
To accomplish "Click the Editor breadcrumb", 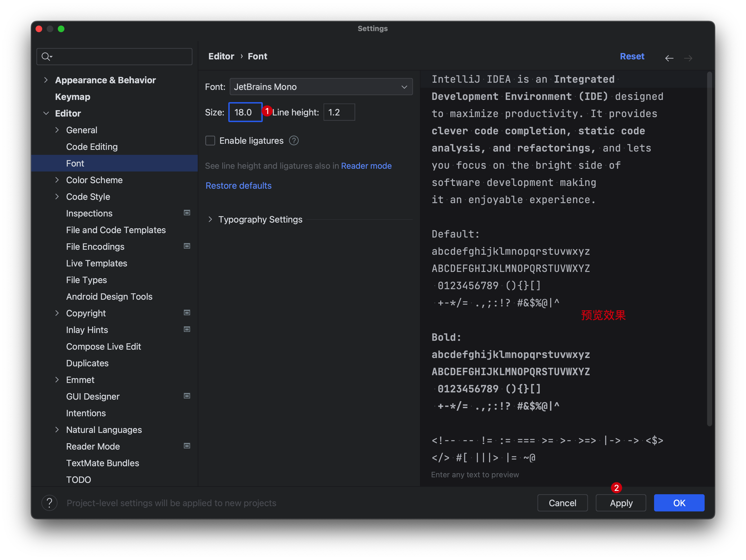I will pos(221,56).
